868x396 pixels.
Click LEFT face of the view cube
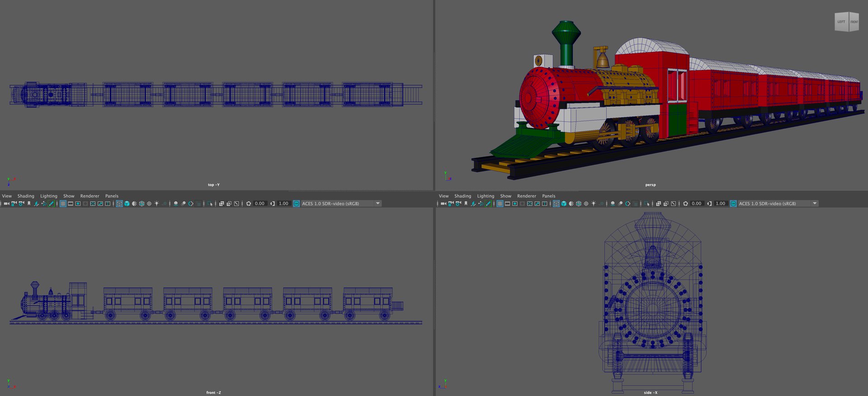[x=841, y=22]
